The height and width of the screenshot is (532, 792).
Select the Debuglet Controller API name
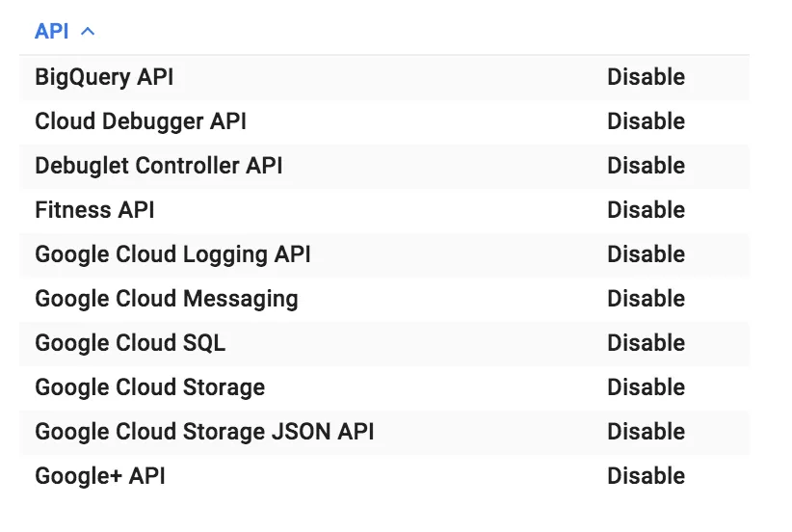pyautogui.click(x=159, y=166)
